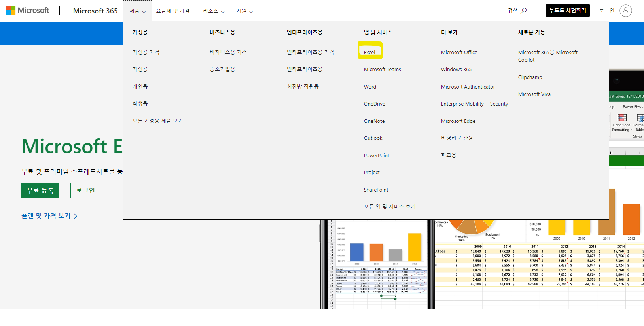Open OneNote link
This screenshot has width=644, height=326.
pyautogui.click(x=374, y=121)
